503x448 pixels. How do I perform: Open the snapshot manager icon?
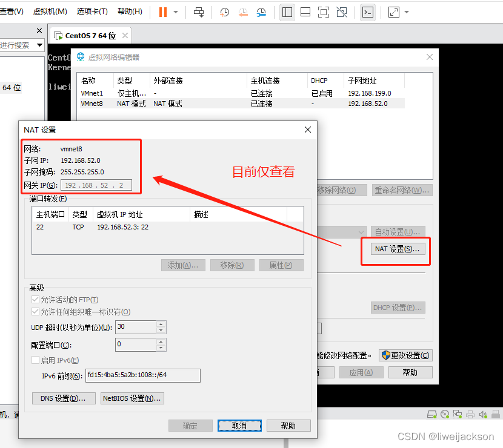tap(261, 12)
